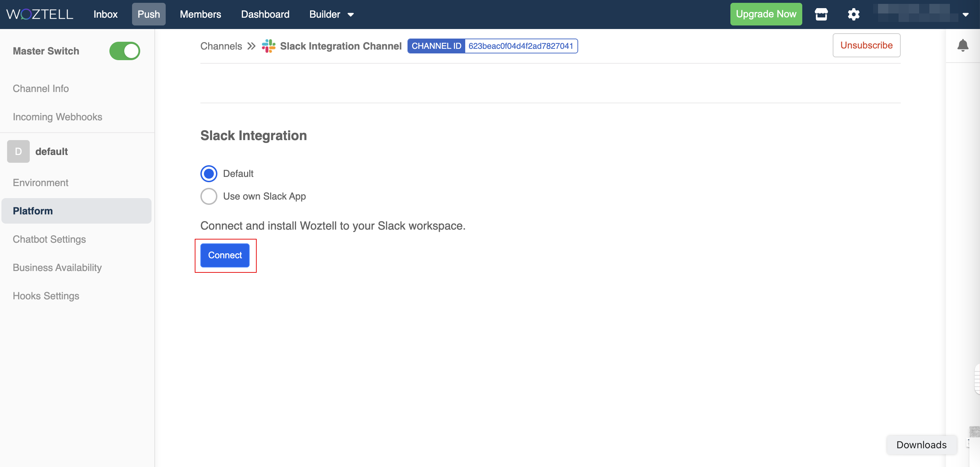The width and height of the screenshot is (980, 467).
Task: Click the Unsubscribe button
Action: pos(866,45)
